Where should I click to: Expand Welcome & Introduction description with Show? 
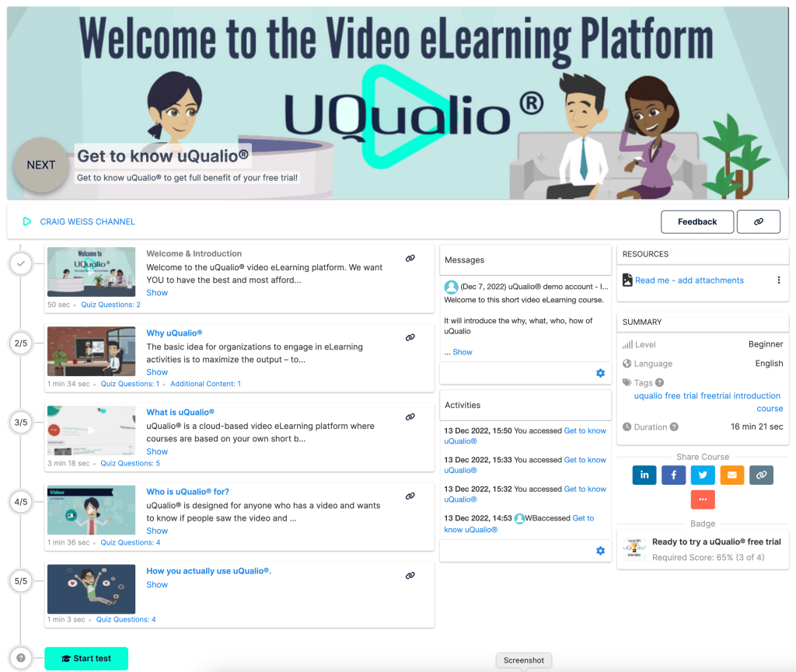tap(157, 293)
